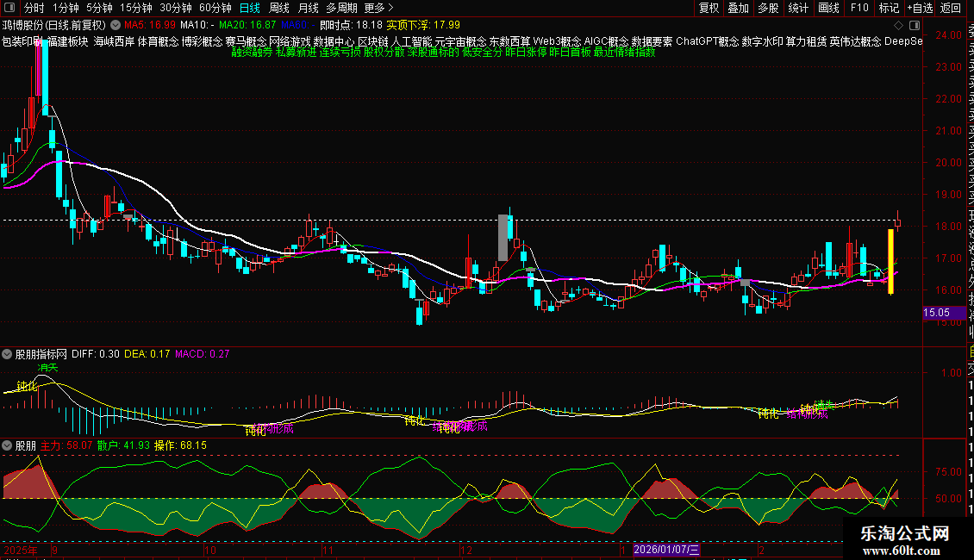Open the 人工智能 concept tag
Image resolution: width=974 pixels, height=560 pixels.
[x=411, y=40]
